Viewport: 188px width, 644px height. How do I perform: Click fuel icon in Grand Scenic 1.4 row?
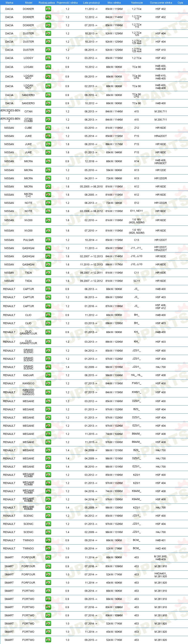48,367
